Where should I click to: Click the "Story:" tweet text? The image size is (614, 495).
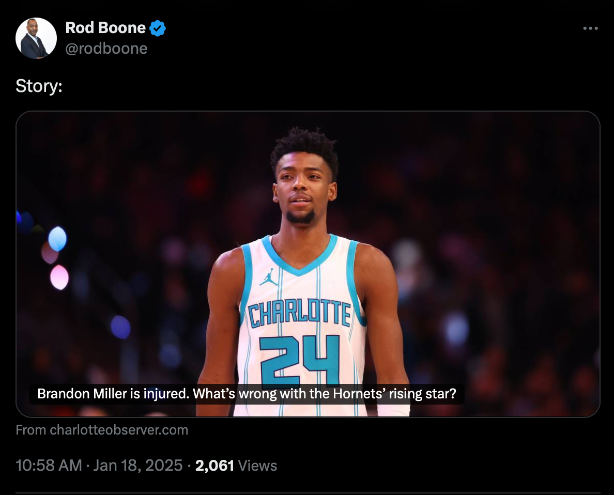(x=39, y=86)
